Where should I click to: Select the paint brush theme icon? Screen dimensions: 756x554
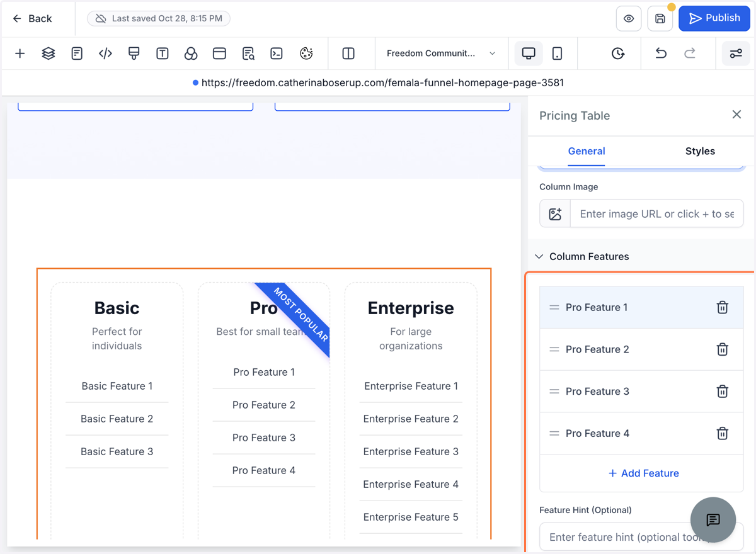pyautogui.click(x=134, y=54)
